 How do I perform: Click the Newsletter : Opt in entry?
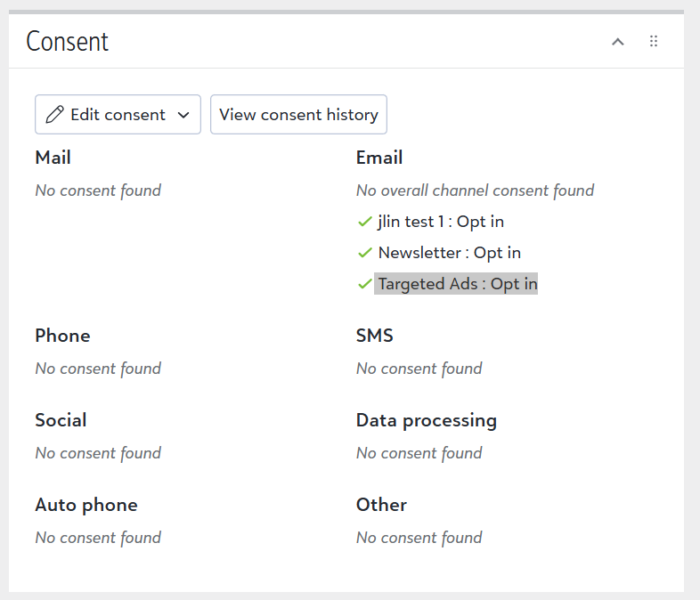click(x=449, y=253)
